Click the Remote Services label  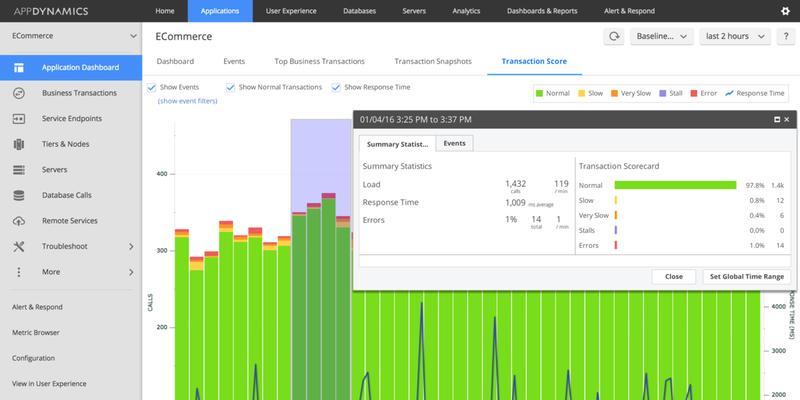(x=69, y=221)
